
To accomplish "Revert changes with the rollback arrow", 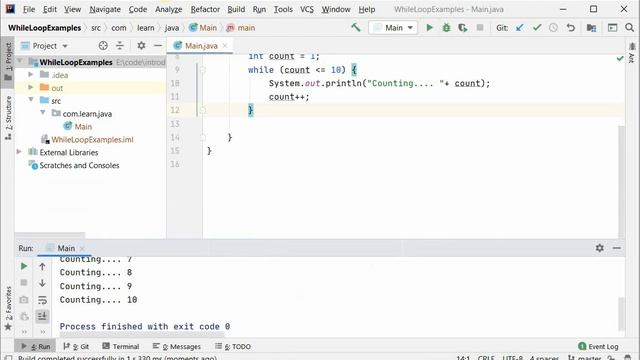I will click(571, 27).
